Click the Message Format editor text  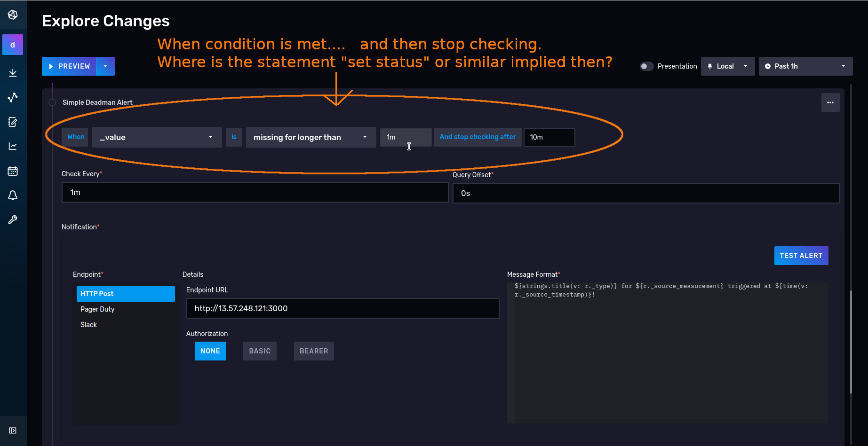(x=661, y=290)
